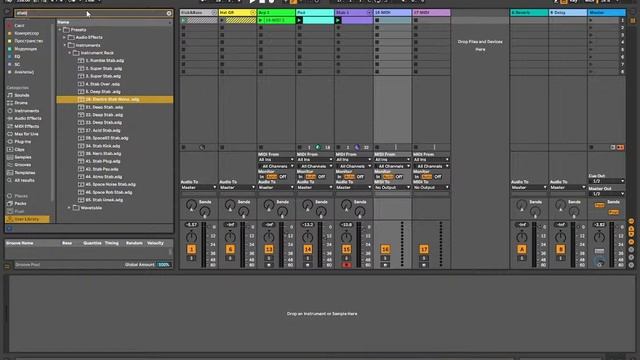Screen dimensions: 640x360
Task: Open Master track Cue Out dropdown
Action: 606,181
